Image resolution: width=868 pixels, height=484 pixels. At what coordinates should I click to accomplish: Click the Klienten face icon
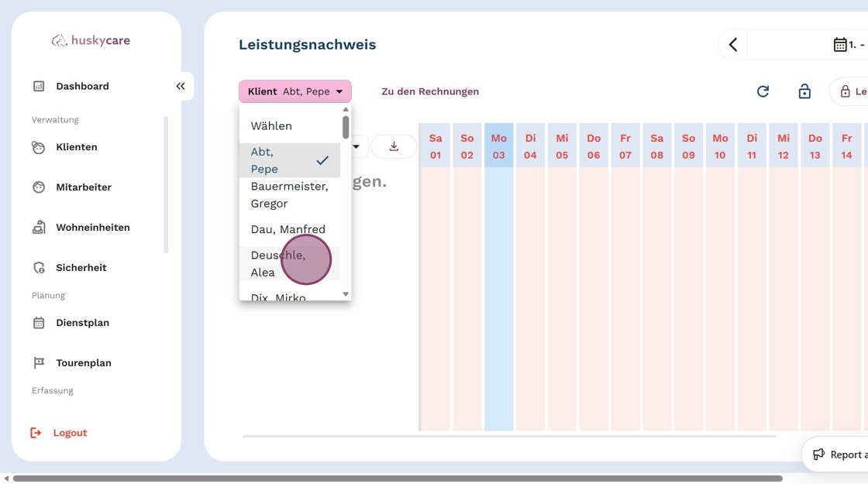38,147
